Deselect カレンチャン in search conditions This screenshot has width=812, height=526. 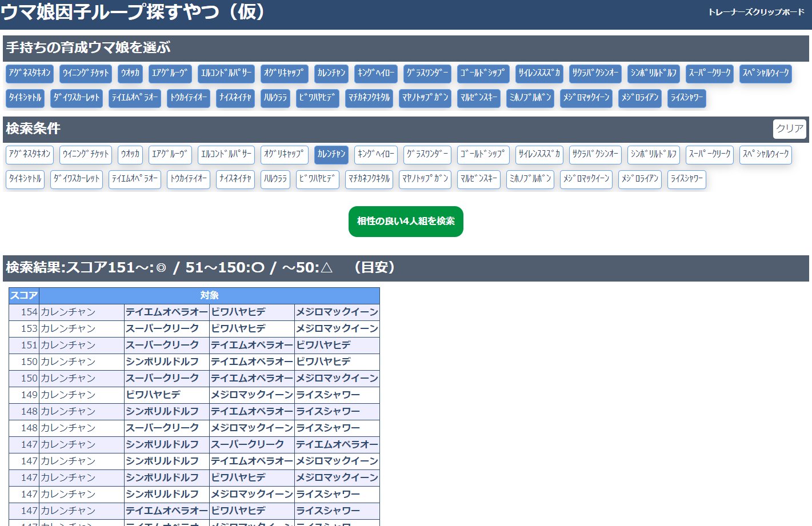[x=331, y=155]
